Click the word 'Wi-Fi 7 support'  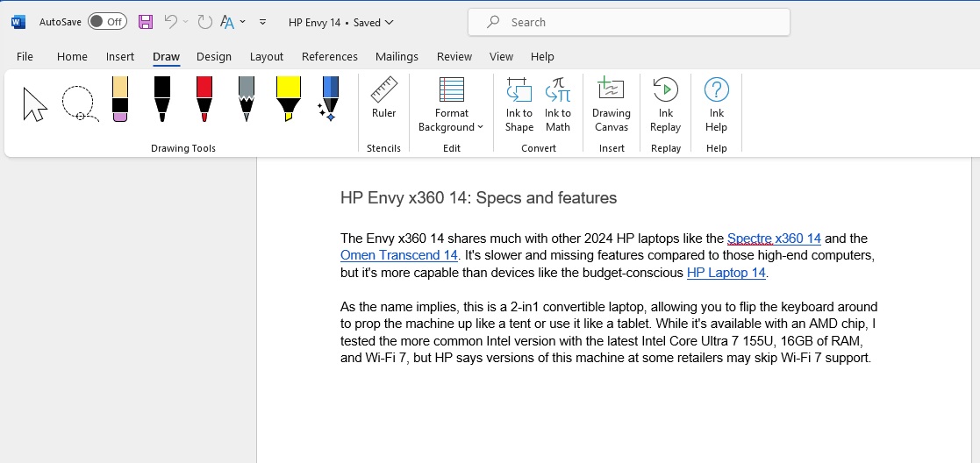tap(826, 359)
